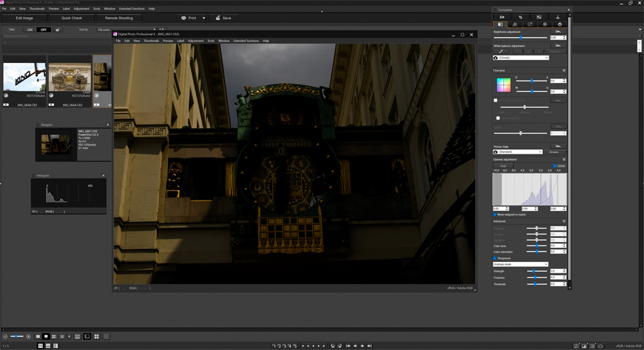This screenshot has height=350, width=644.
Task: Switch to the basic adjustment palette tab
Action: [500, 24]
